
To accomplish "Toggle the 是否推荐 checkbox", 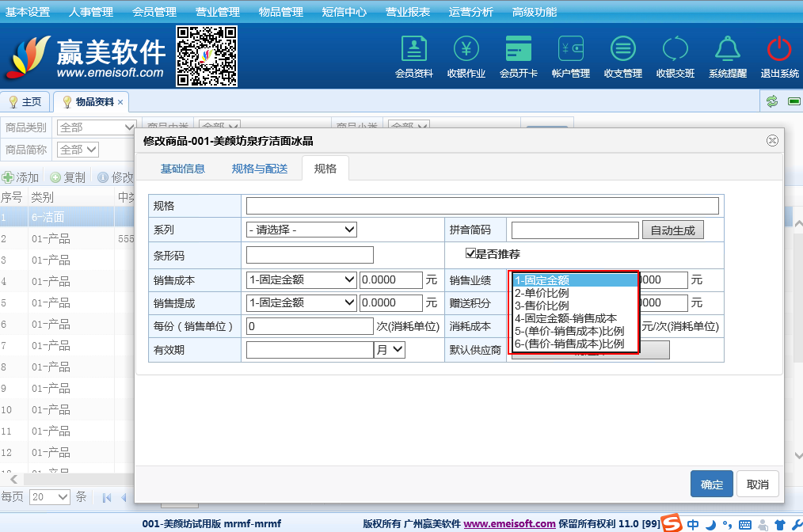I will click(x=470, y=254).
